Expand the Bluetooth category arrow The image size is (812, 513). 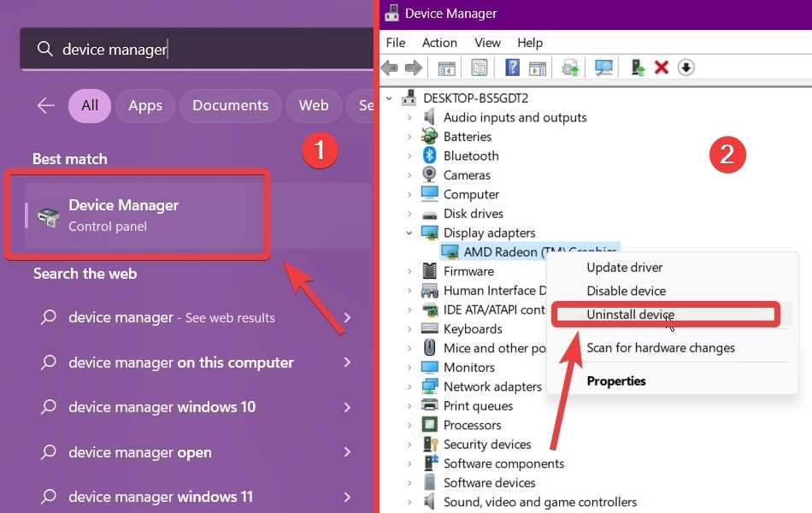409,156
